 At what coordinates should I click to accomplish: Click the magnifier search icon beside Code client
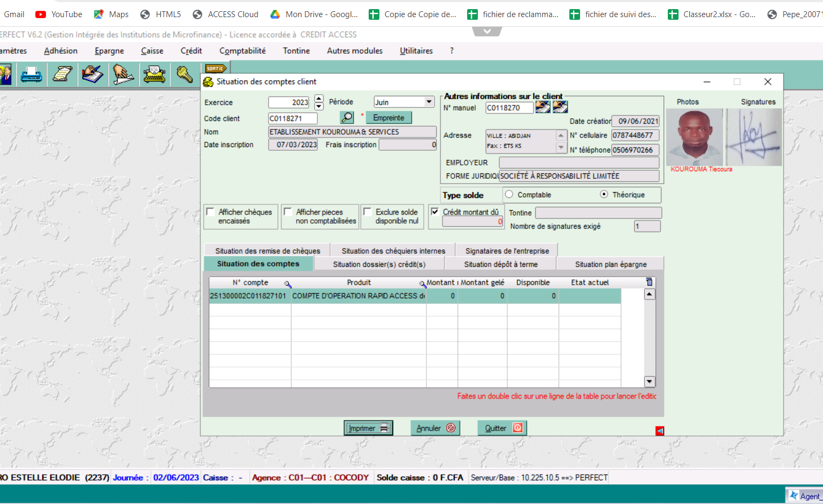click(347, 117)
